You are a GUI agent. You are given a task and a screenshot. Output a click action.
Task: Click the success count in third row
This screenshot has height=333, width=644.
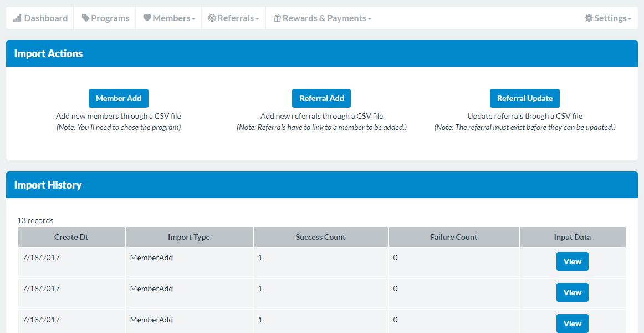pyautogui.click(x=260, y=320)
